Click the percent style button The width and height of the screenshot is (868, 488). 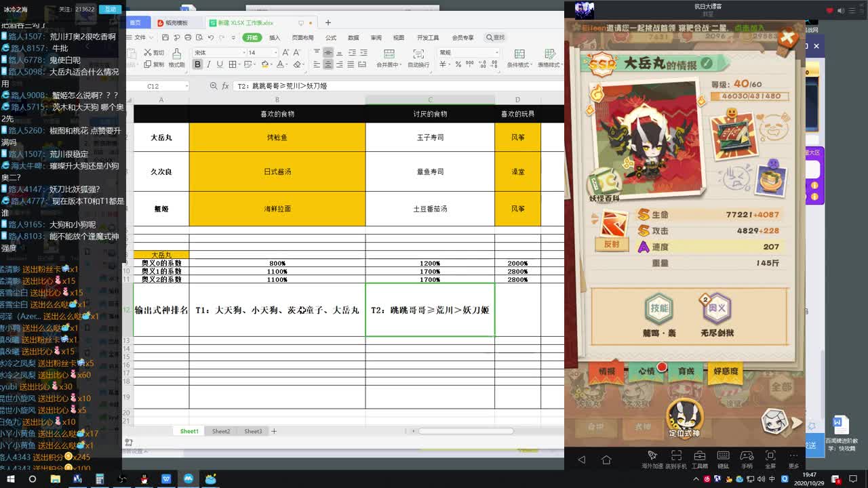[x=458, y=64]
